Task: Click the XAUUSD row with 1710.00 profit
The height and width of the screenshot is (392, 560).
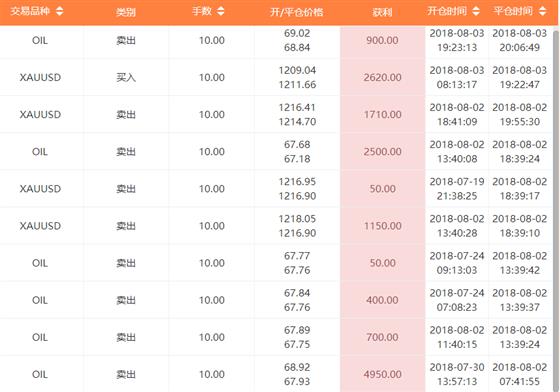Action: pyautogui.click(x=276, y=115)
